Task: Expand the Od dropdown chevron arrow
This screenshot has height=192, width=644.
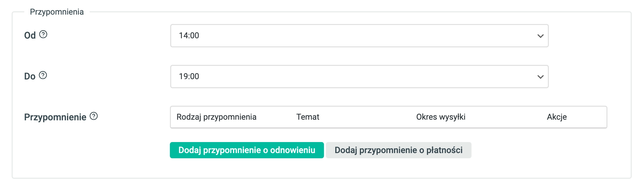Action: [540, 36]
